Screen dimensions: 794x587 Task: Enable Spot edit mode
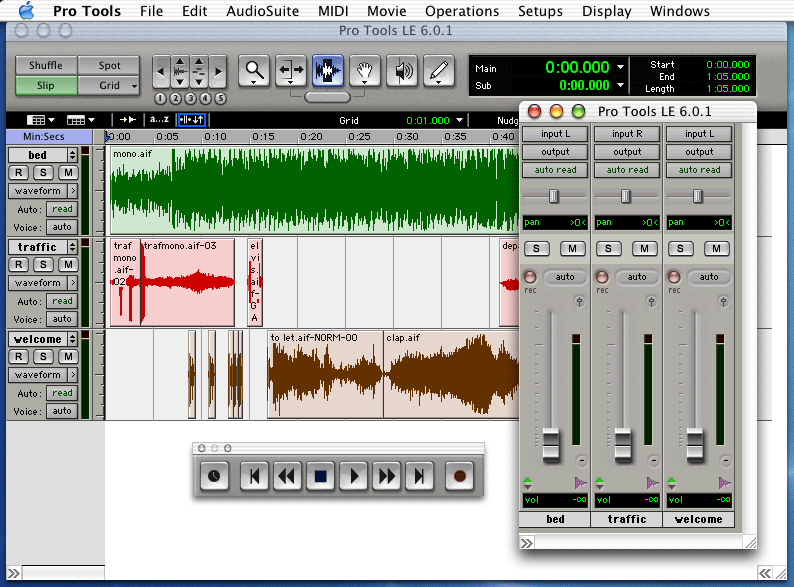[109, 65]
